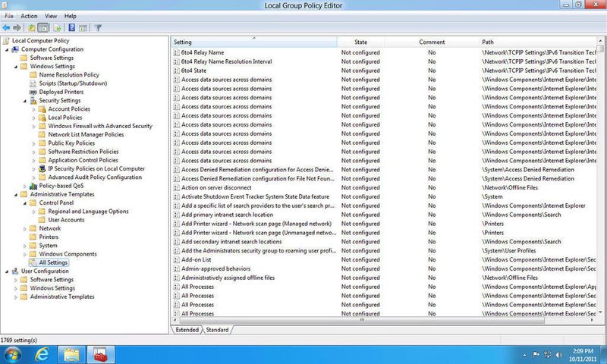This screenshot has width=607, height=364.
Task: Open the View menu
Action: pos(51,16)
